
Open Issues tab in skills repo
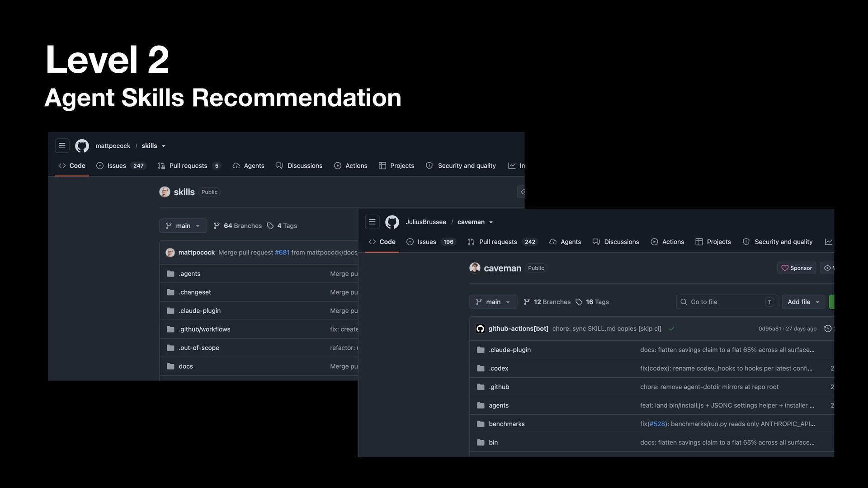pos(121,166)
